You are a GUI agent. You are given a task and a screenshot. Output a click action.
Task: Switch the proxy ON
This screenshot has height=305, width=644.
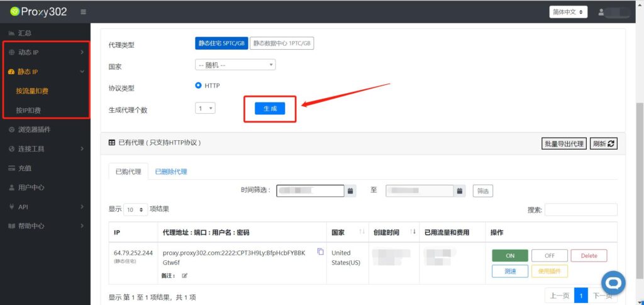coord(510,255)
